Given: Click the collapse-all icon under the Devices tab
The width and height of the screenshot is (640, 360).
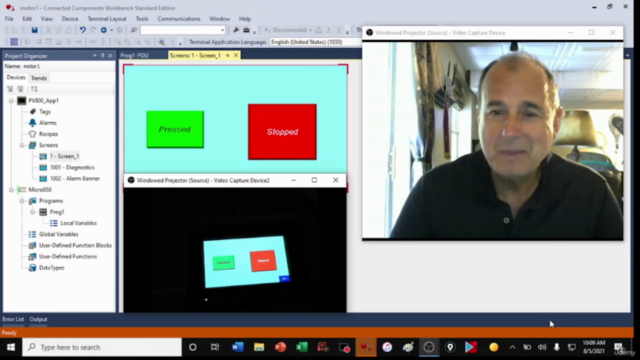Looking at the screenshot, I should coord(20,89).
